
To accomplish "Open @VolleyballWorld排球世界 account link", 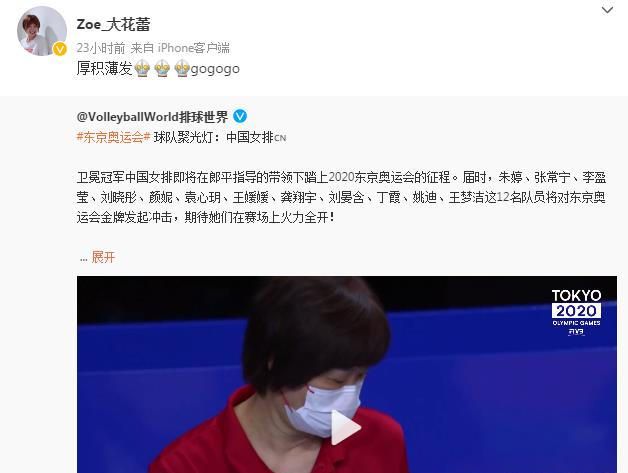I will tap(152, 117).
